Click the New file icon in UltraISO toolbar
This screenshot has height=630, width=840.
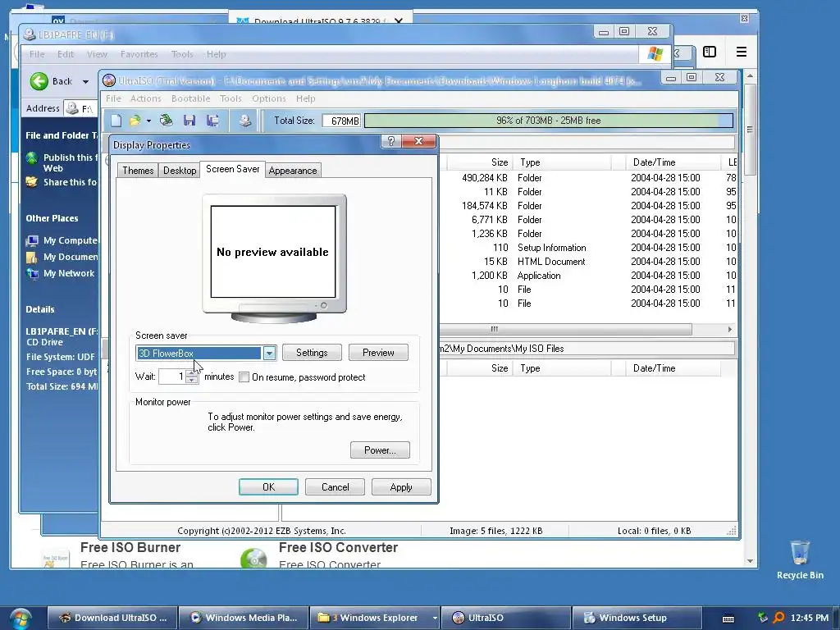pyautogui.click(x=116, y=121)
